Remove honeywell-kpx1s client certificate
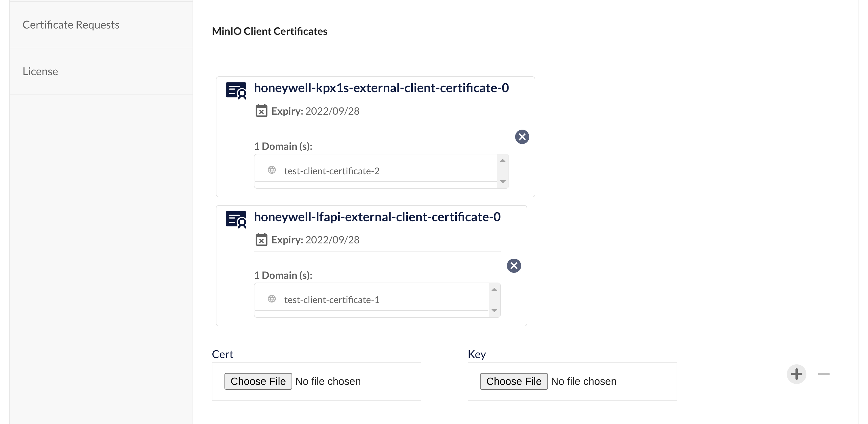 coord(522,137)
